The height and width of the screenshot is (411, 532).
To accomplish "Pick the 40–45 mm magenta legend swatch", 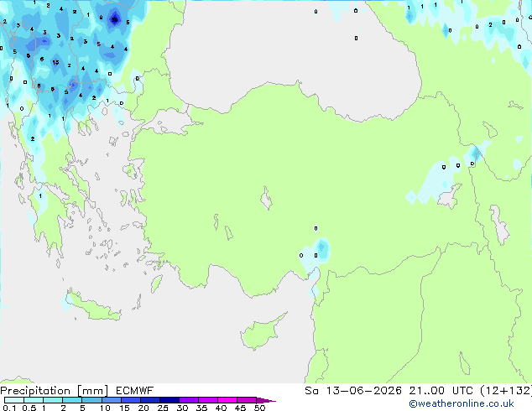I will 227,400.
